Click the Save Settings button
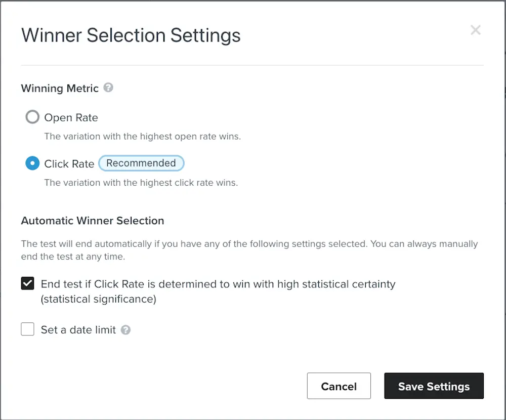The height and width of the screenshot is (420, 506). coord(434,386)
